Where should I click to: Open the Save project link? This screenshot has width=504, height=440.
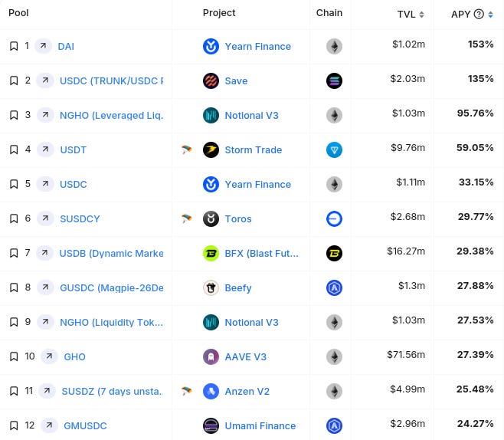(x=236, y=80)
